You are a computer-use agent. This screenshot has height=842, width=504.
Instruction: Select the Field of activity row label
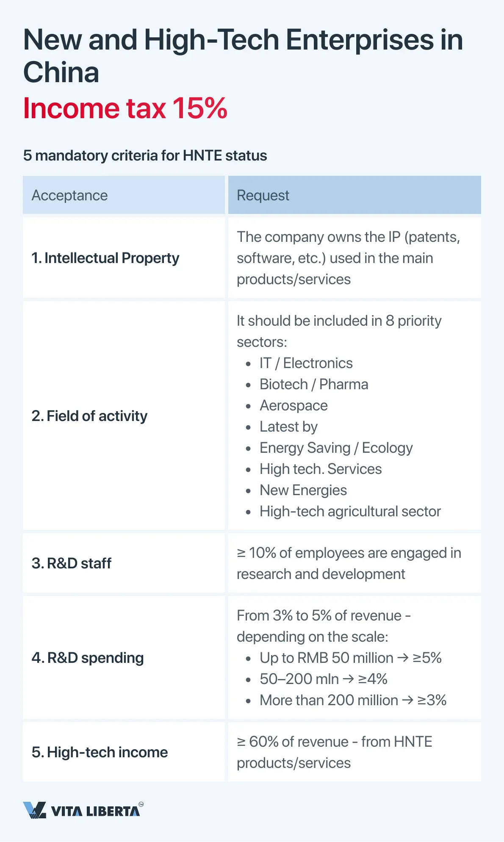click(89, 416)
